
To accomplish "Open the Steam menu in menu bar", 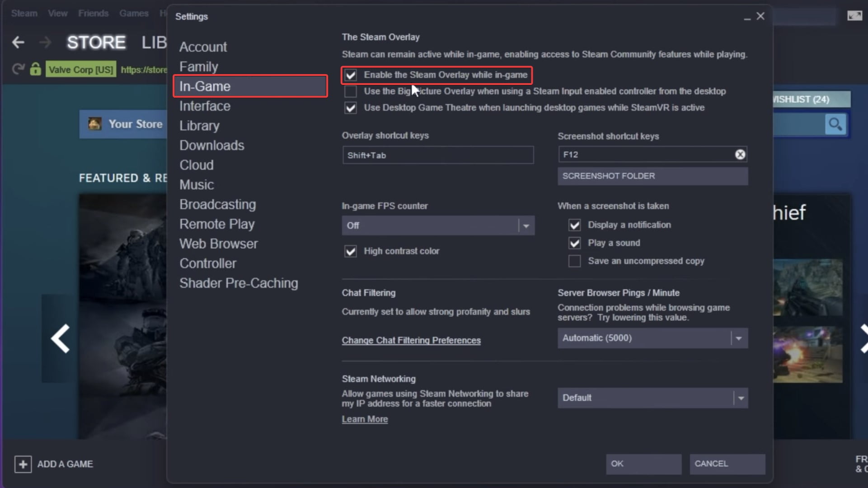I will coord(24,13).
